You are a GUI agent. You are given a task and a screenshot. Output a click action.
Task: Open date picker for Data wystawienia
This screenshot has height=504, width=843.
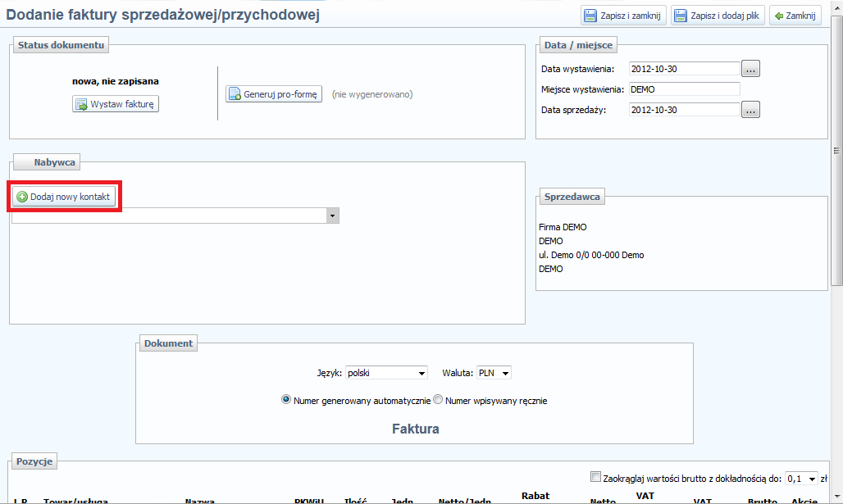tap(750, 69)
